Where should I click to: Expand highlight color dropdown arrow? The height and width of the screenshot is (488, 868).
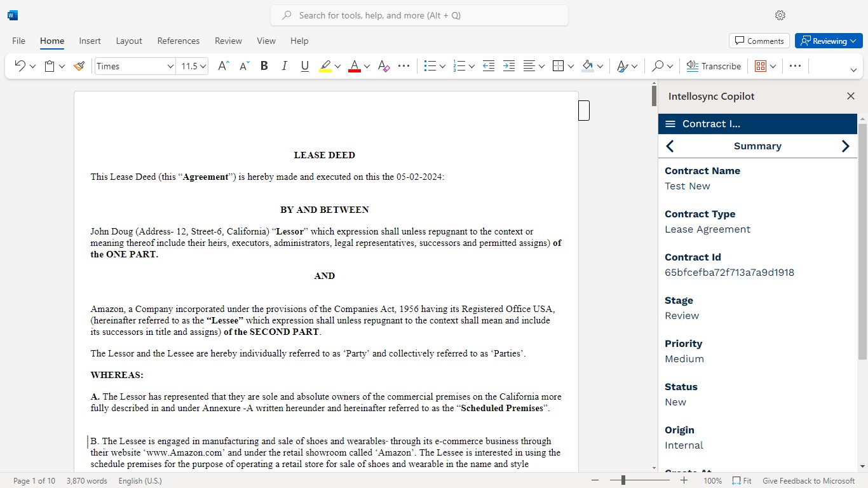coord(337,66)
